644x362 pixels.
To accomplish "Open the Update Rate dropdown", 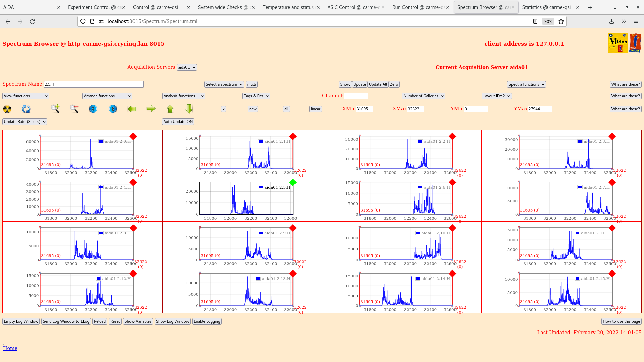I will 25,122.
